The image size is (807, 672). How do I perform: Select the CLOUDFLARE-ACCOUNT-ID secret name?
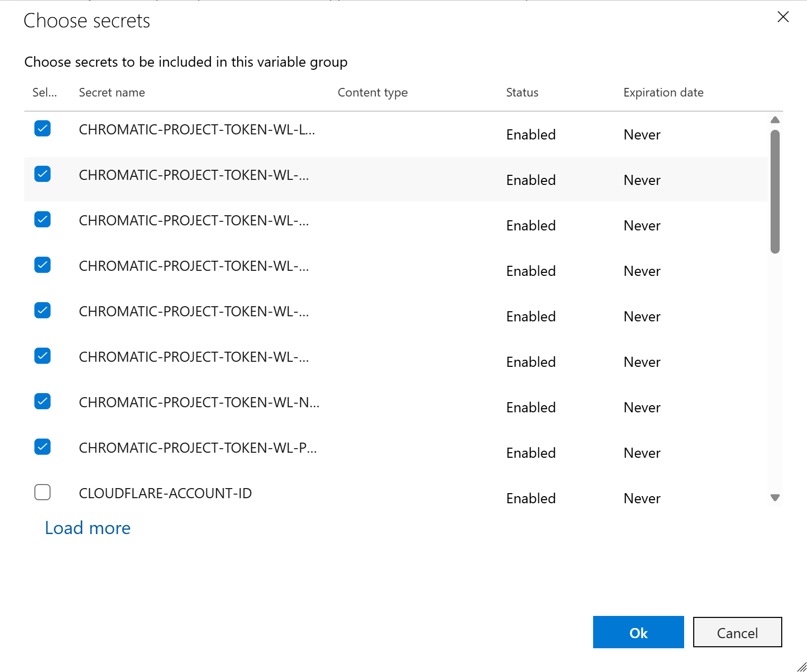[x=165, y=494]
